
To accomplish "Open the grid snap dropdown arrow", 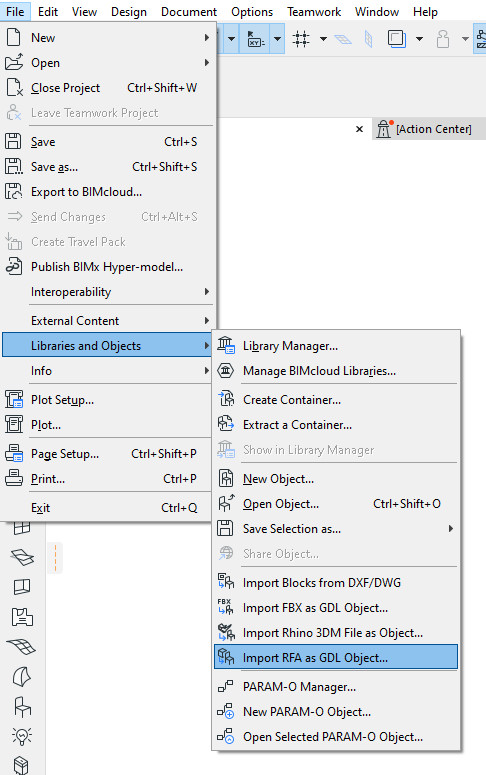I will pyautogui.click(x=323, y=38).
